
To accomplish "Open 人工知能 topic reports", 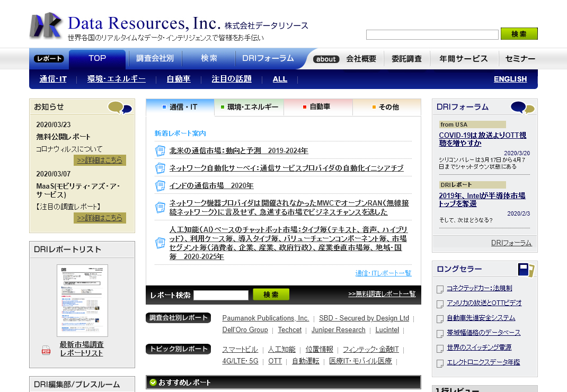I will [282, 349].
